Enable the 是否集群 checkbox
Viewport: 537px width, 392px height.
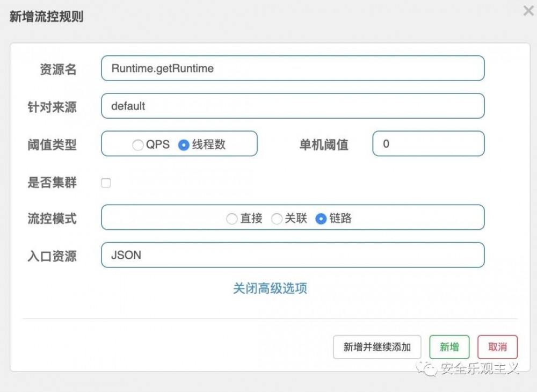coord(106,183)
